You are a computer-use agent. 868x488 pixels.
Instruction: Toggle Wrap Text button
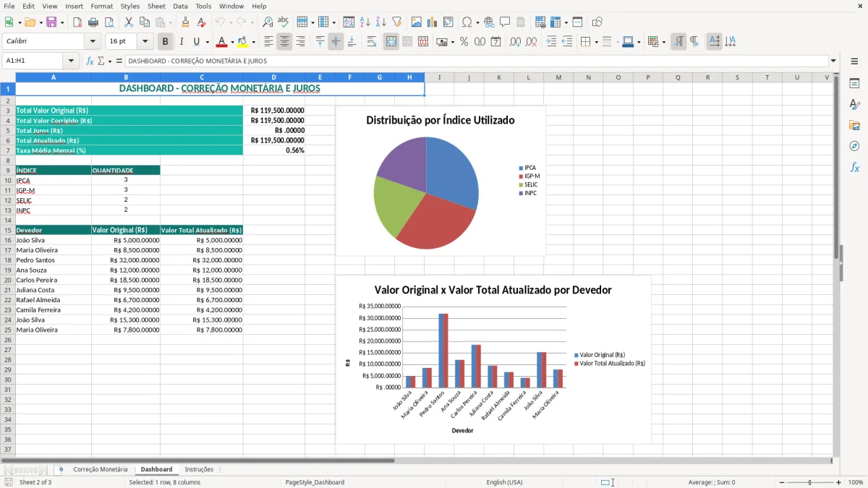point(372,42)
